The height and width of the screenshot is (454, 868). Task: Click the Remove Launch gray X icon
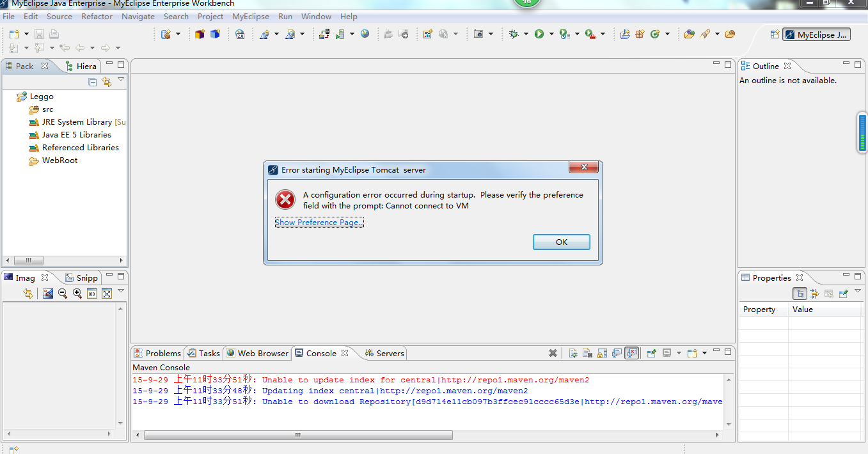pos(553,353)
